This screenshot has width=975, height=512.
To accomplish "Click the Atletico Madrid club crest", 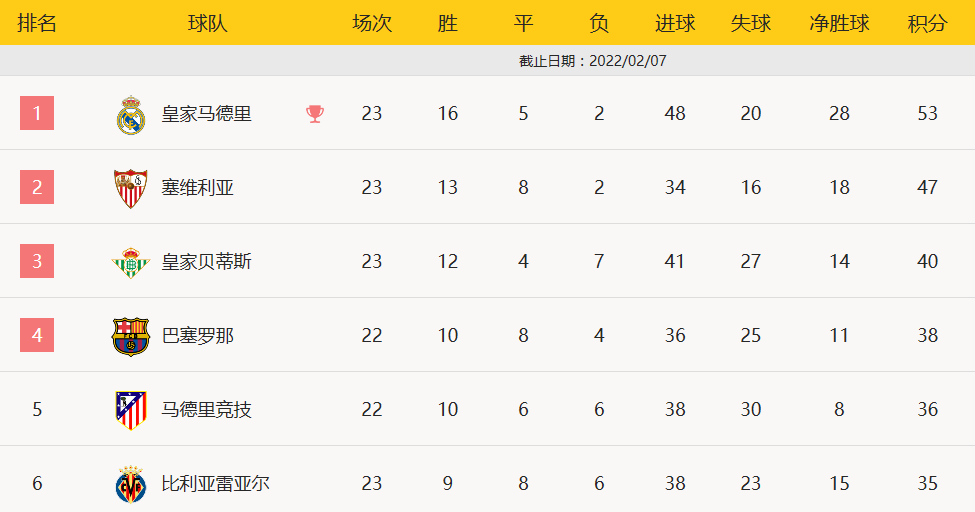I will pos(131,410).
